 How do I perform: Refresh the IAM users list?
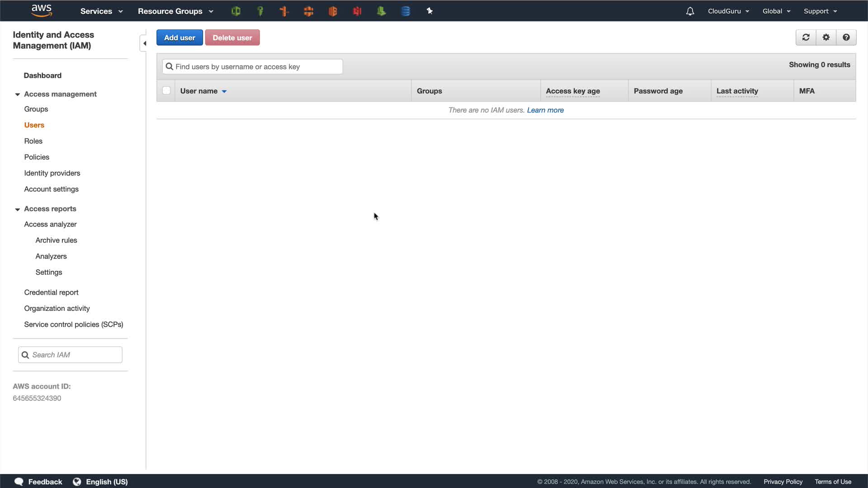(x=806, y=38)
